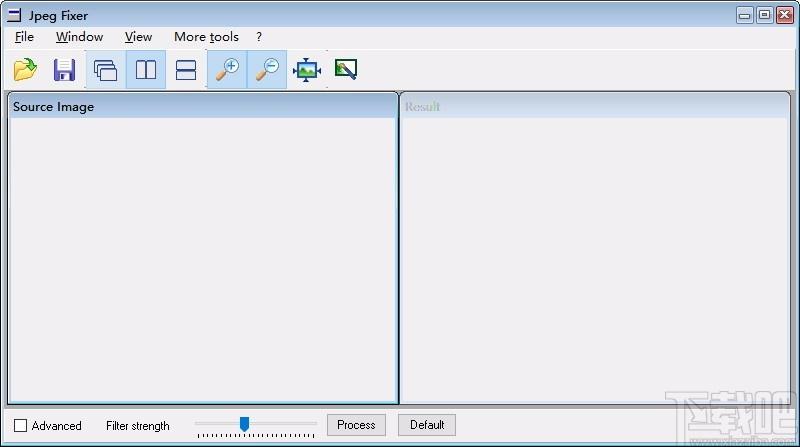Click the Filter strength slider handle

[244, 425]
